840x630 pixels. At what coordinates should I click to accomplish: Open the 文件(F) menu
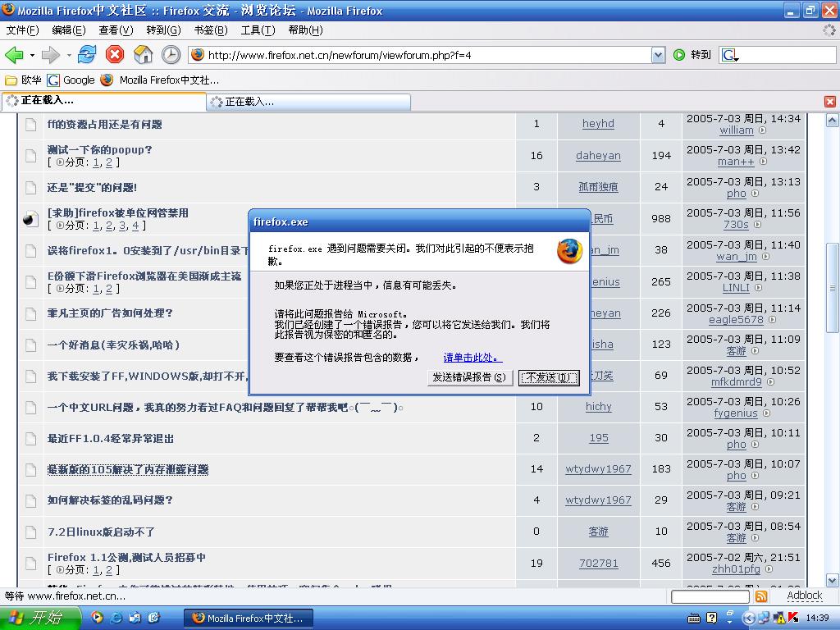pyautogui.click(x=22, y=30)
